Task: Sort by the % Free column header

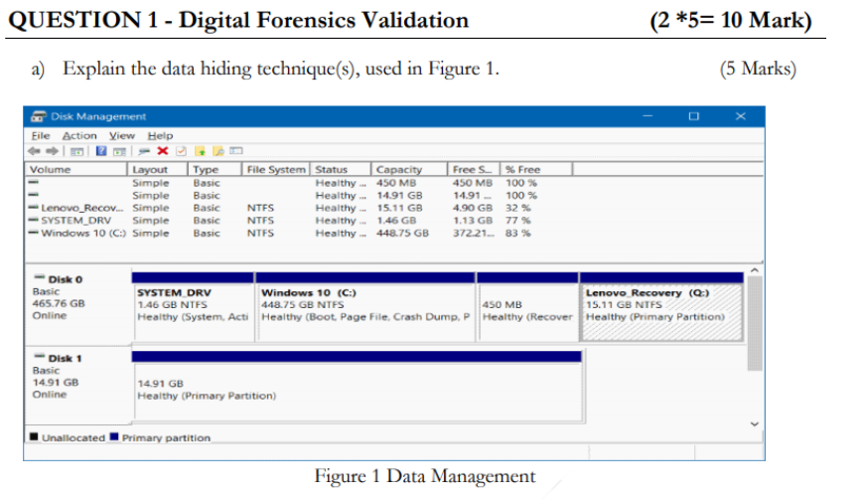Action: 536,169
